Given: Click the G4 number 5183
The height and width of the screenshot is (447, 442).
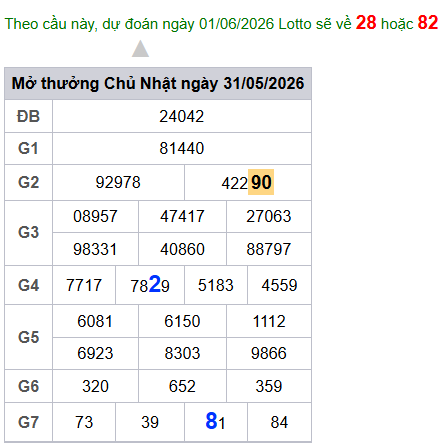Looking at the screenshot, I should 216,285.
